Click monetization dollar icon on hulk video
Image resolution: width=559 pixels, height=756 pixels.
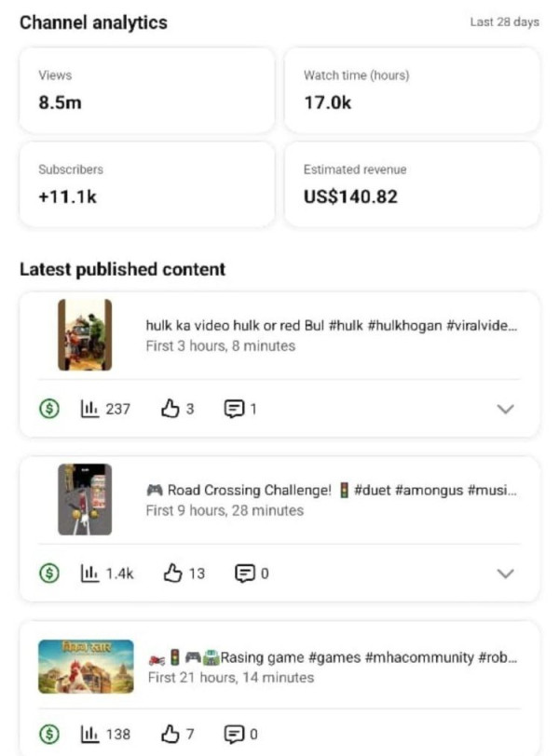pos(50,409)
